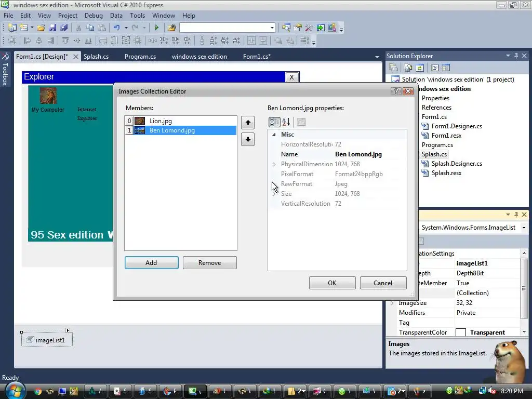Viewport: 532px width, 399px height.
Task: Toggle Categorized view in image properties
Action: pos(274,122)
